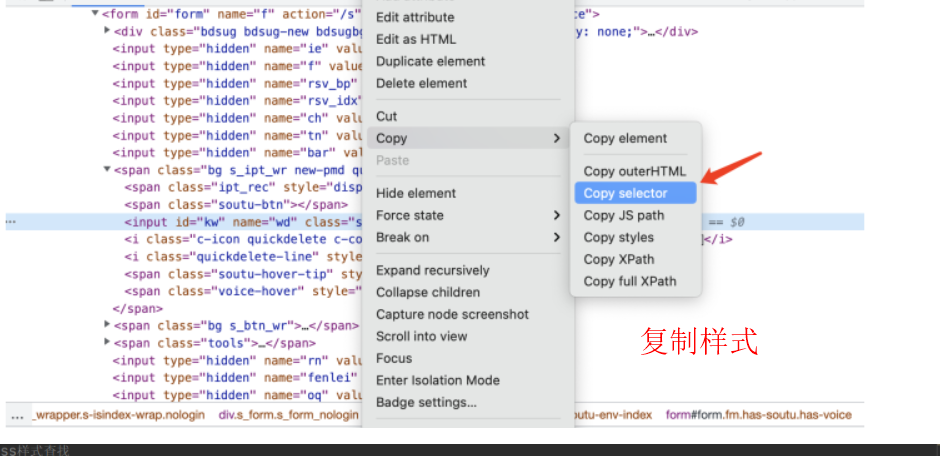Select hidden input name="rn" row

coord(237,361)
